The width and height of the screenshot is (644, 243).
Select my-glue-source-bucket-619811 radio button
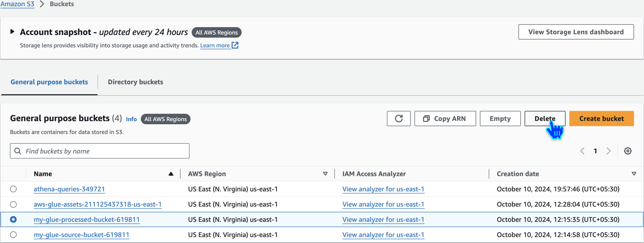(x=13, y=235)
